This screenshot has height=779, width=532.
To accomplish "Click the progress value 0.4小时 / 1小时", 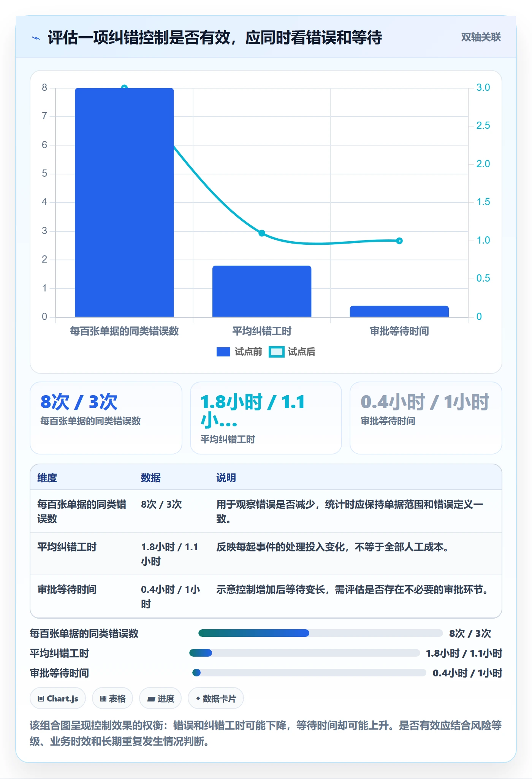I will 467,673.
